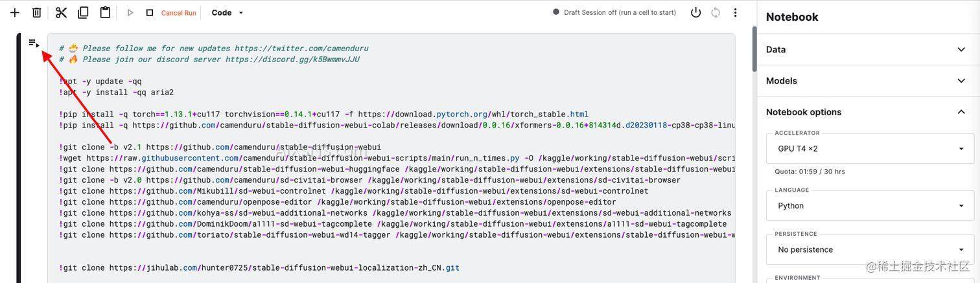980x283 pixels.
Task: Open the Persistence dropdown
Action: 870,249
